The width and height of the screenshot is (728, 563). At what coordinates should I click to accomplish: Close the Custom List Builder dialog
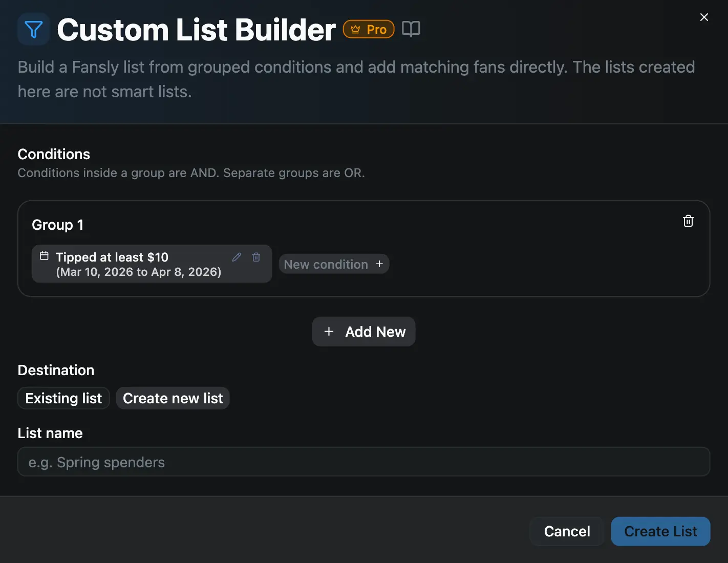tap(704, 17)
